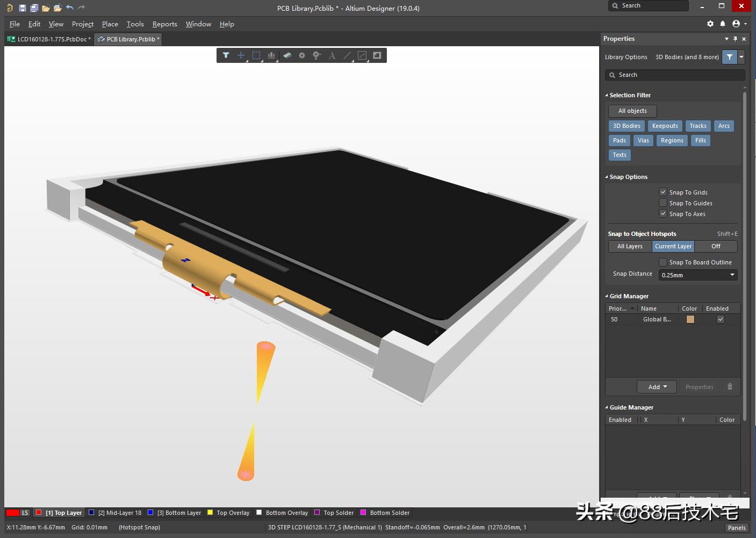Click the Global grid color swatch
The image size is (756, 538).
(690, 319)
